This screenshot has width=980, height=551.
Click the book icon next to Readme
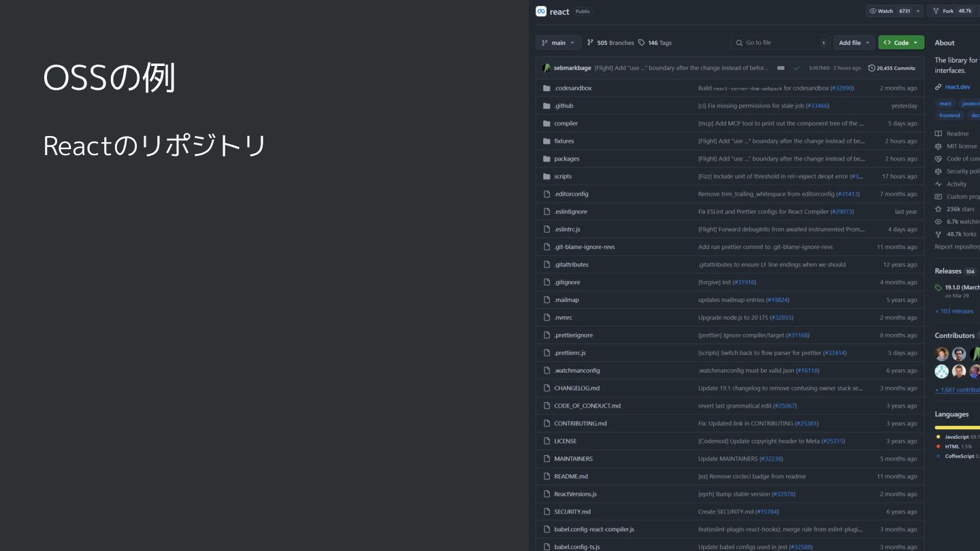click(938, 134)
